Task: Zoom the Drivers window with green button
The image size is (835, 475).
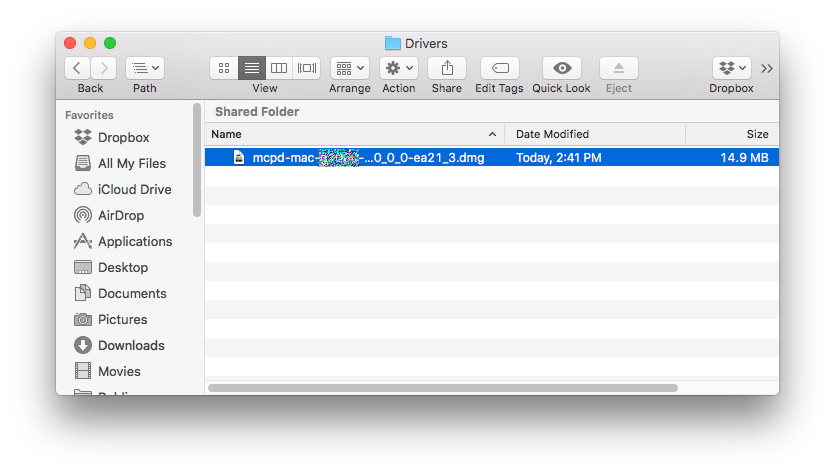Action: tap(110, 43)
